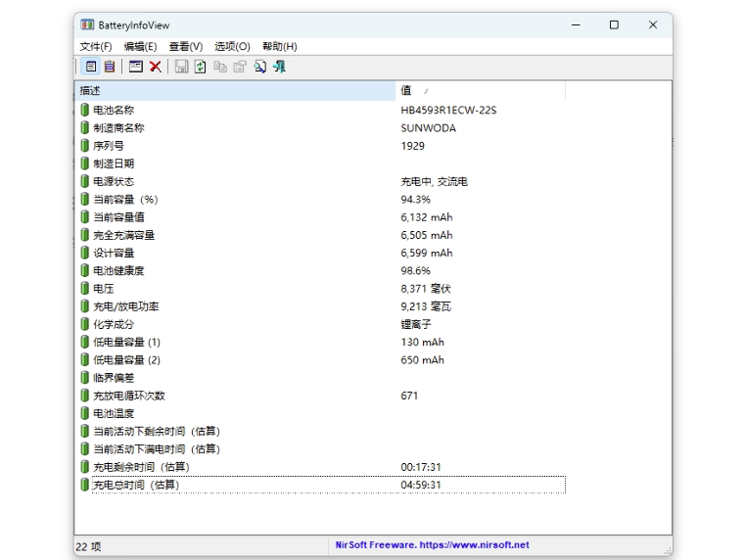Select the 当前活动下剩余时间 (估算) row

[323, 432]
